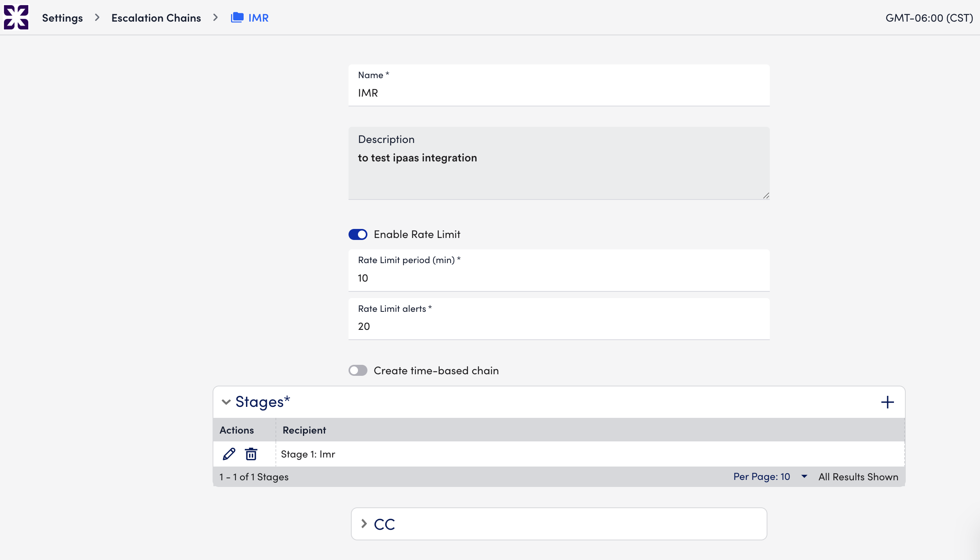Enable Create time-based chain toggle

tap(358, 370)
